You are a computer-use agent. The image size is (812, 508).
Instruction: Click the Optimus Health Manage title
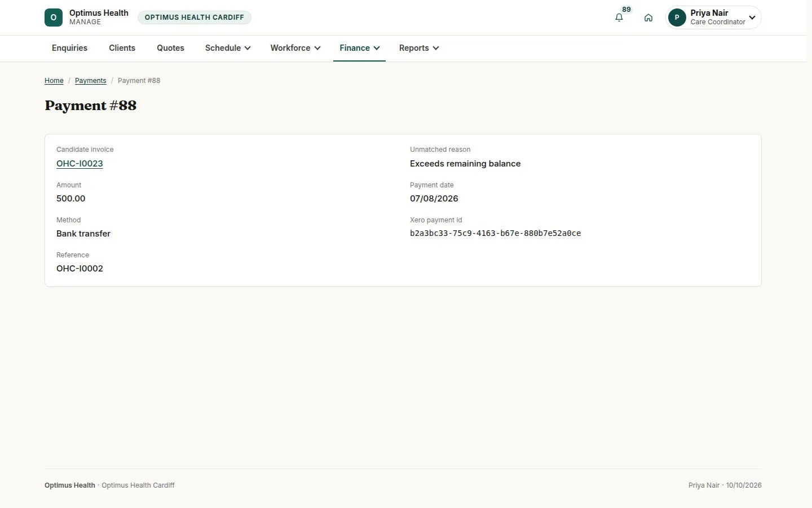point(99,17)
